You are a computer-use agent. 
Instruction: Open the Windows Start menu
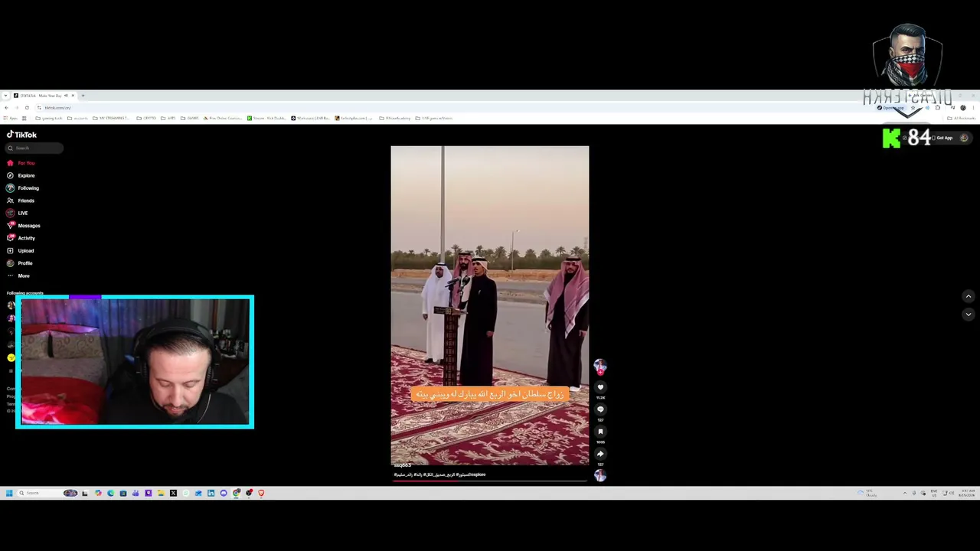tap(8, 493)
